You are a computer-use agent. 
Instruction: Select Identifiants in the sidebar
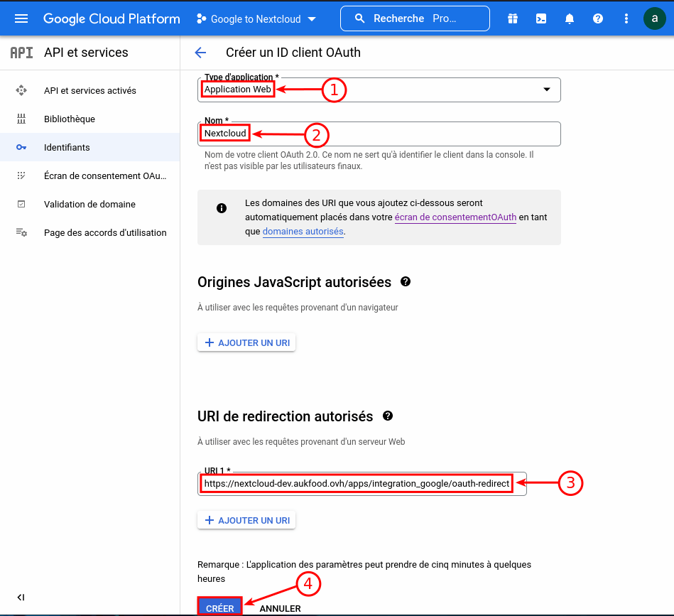(x=89, y=147)
